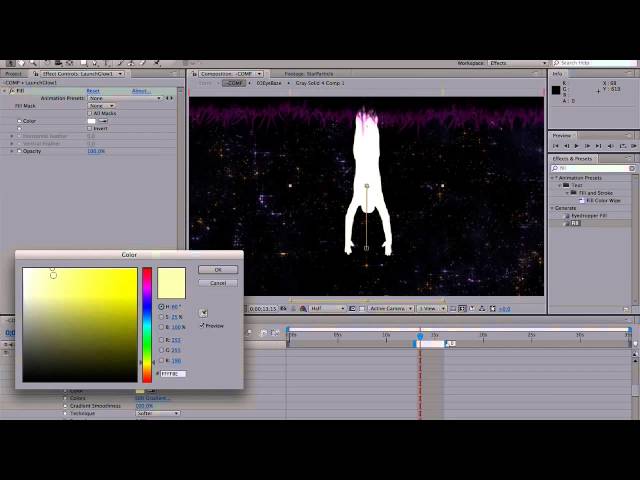Select the S (saturation) radio button

(x=161, y=317)
